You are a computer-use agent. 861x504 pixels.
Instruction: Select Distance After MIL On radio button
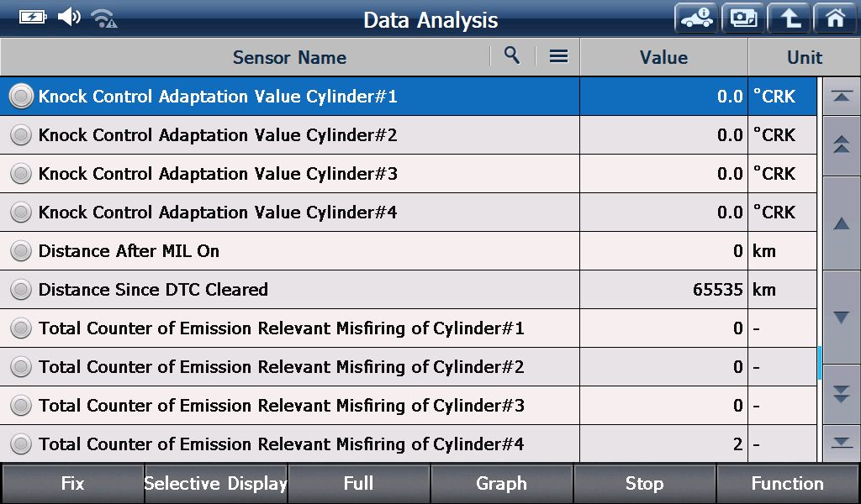[x=21, y=250]
